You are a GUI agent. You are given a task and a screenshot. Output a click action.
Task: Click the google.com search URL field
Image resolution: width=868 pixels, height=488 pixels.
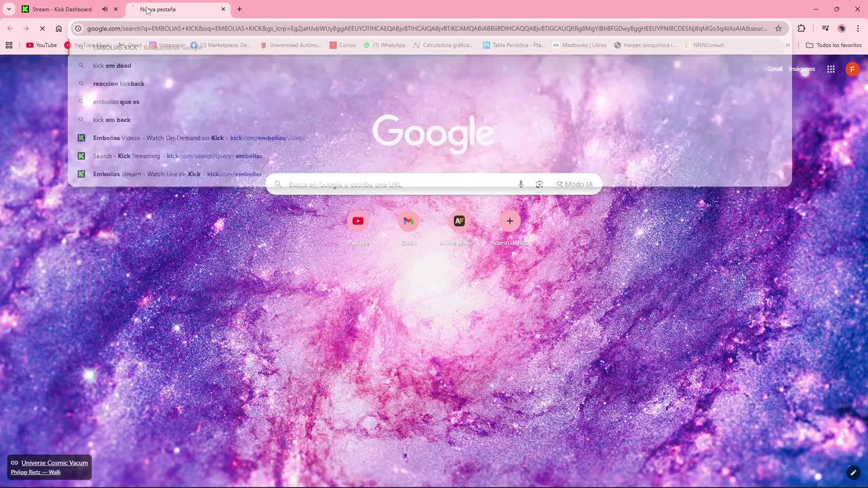point(427,28)
